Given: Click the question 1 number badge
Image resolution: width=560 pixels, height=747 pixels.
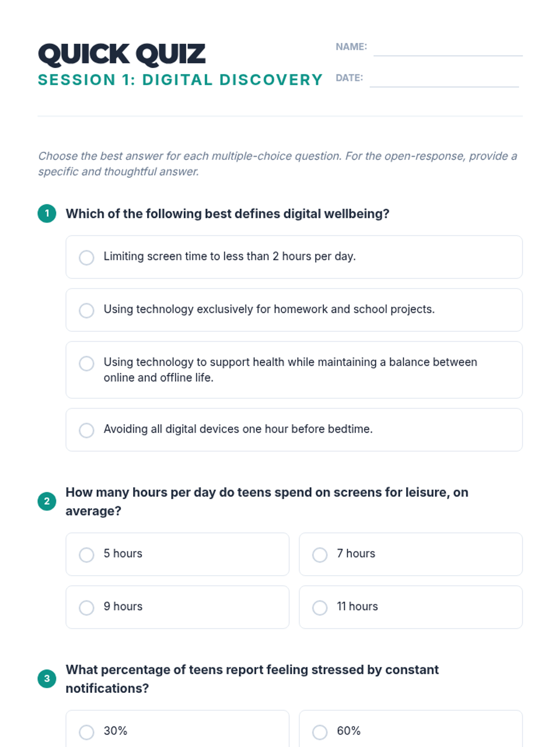Looking at the screenshot, I should (47, 213).
